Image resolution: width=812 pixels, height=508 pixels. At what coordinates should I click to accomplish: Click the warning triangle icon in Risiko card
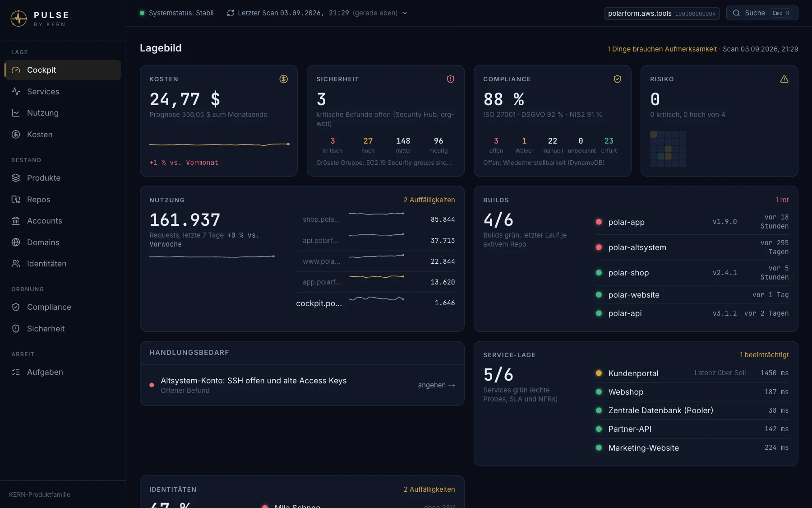pyautogui.click(x=784, y=79)
